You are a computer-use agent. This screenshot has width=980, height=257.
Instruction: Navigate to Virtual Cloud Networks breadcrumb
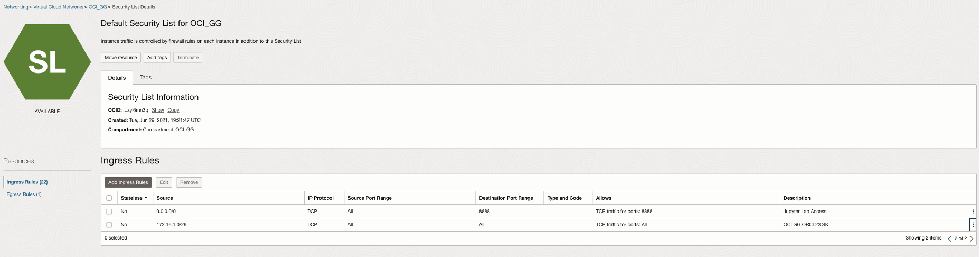point(58,7)
